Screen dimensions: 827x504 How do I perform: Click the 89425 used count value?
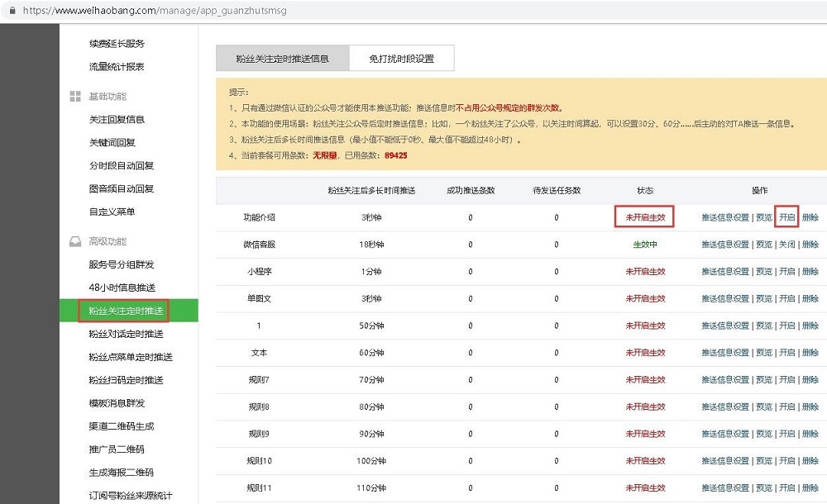click(395, 155)
